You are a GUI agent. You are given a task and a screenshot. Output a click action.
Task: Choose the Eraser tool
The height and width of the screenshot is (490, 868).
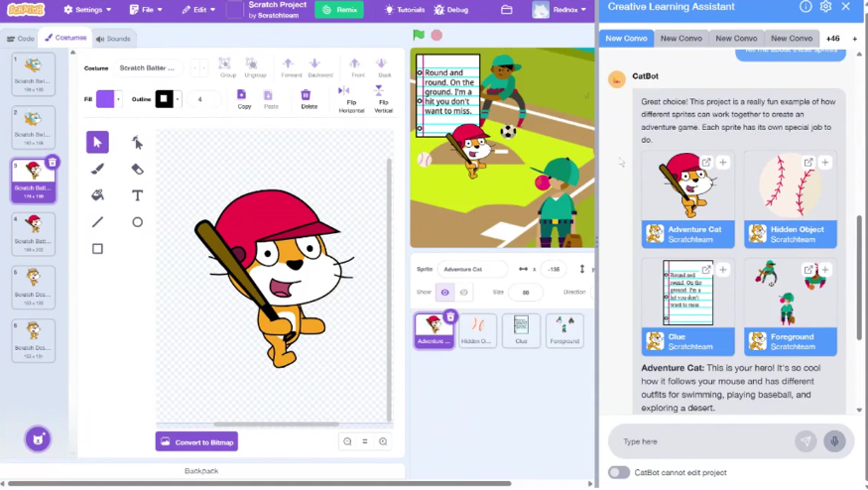point(137,169)
